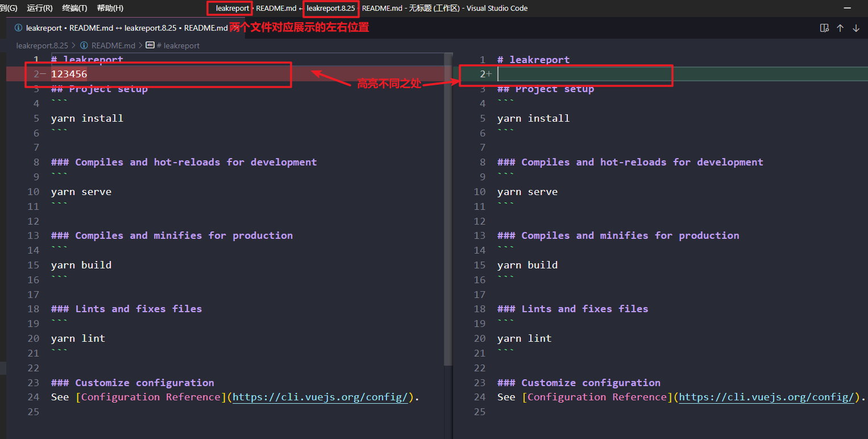Open the 运行(R) menu
This screenshot has width=868, height=439.
(39, 8)
